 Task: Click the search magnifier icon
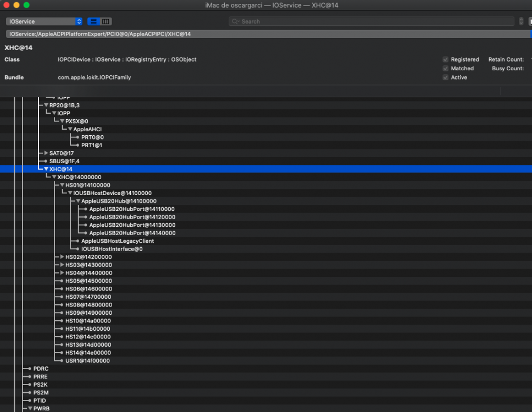coord(235,21)
